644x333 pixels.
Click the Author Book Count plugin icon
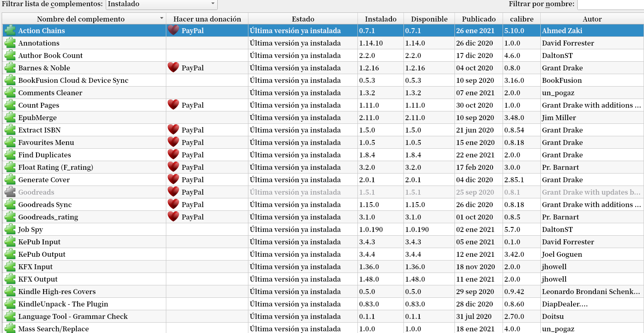10,55
